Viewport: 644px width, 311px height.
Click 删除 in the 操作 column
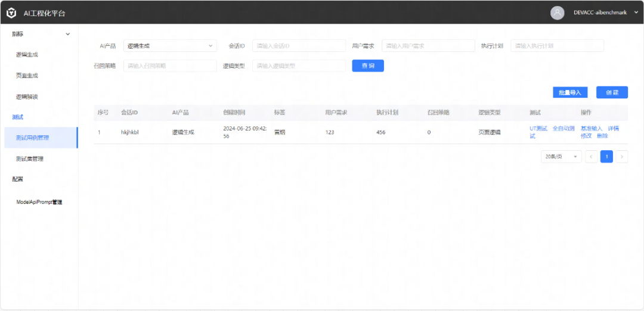[x=602, y=136]
